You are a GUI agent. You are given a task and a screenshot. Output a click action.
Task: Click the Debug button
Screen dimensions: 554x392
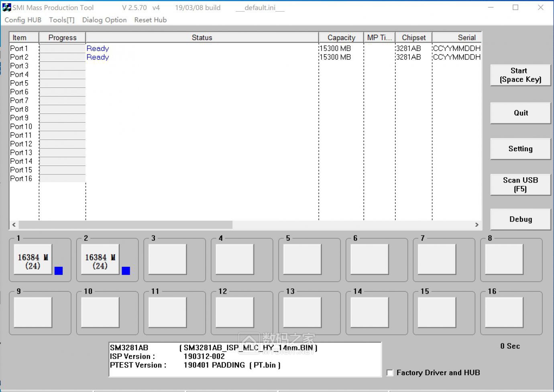coord(520,219)
